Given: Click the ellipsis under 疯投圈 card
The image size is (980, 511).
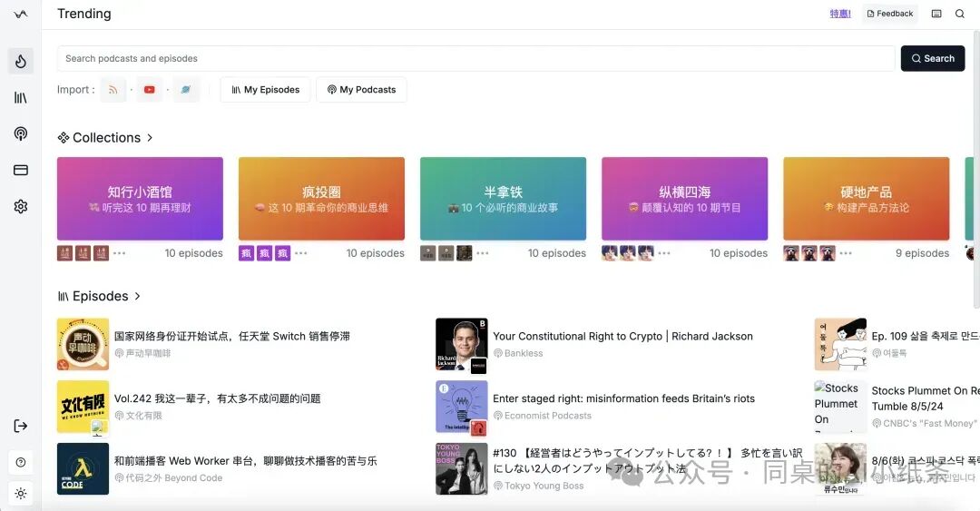Looking at the screenshot, I should tap(300, 253).
